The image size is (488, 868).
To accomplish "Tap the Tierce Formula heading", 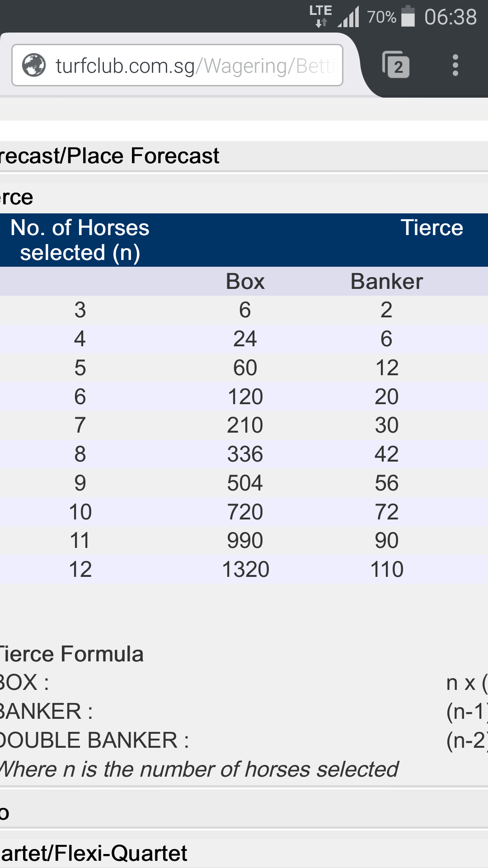I will [71, 654].
